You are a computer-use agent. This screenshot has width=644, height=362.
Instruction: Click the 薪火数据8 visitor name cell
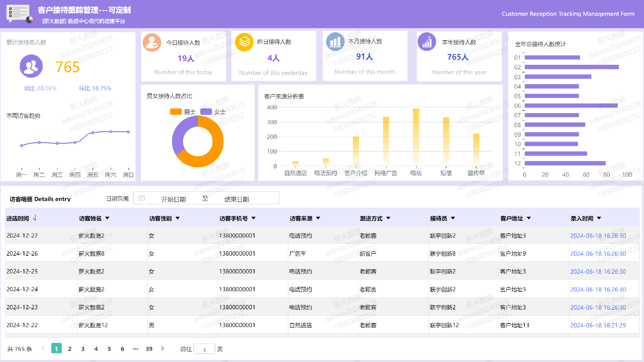(x=92, y=254)
